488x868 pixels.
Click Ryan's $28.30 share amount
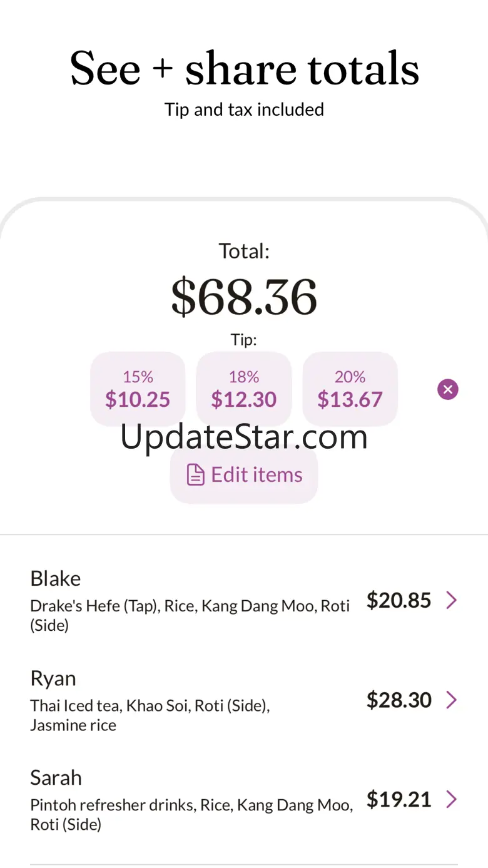point(399,700)
